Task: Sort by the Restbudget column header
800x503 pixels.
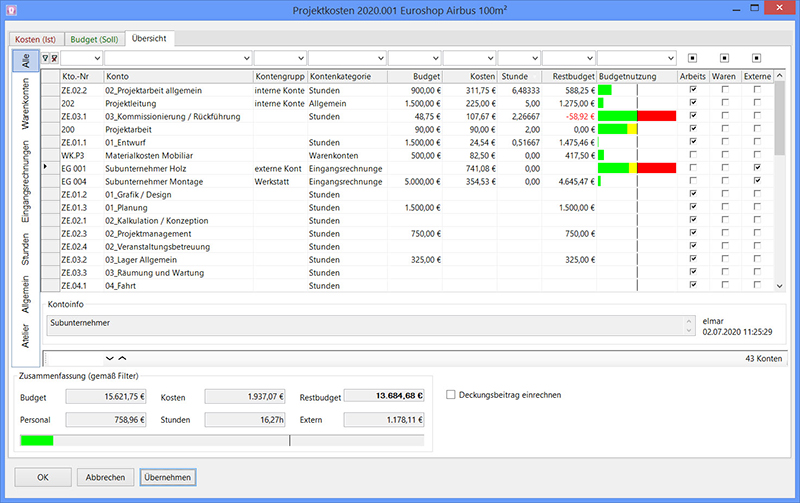Action: [x=569, y=76]
